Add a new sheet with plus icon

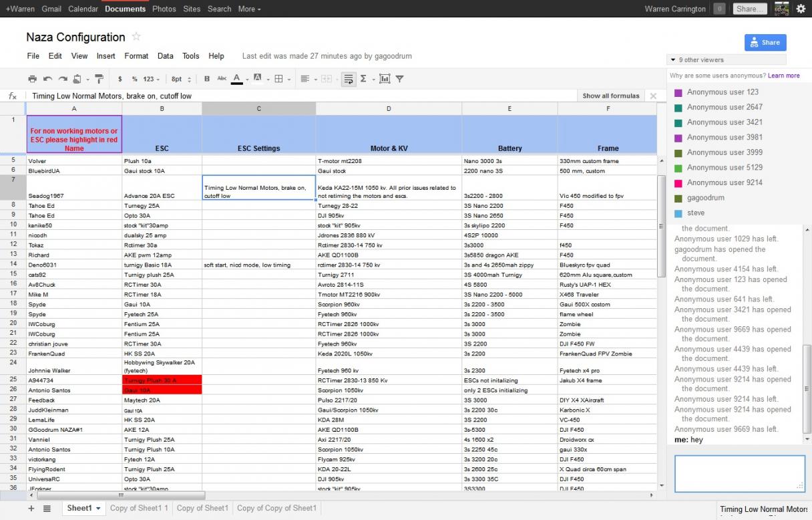[x=31, y=509]
